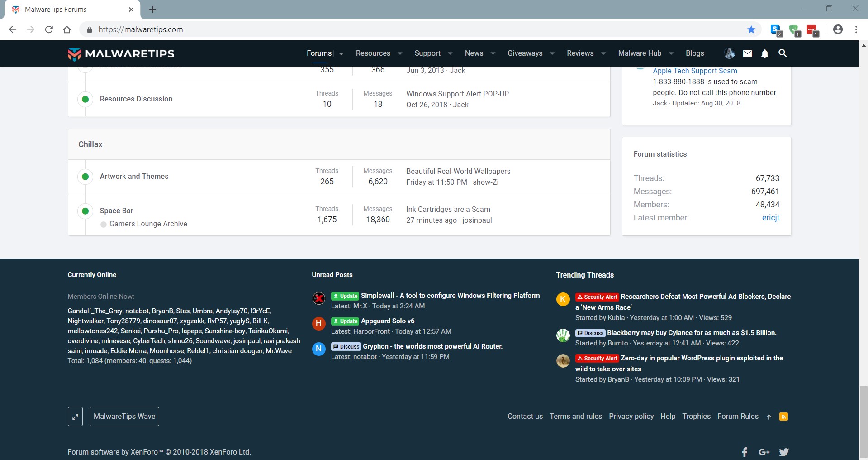This screenshot has width=868, height=460.
Task: Open the Facebook icon in footer
Action: 745,452
